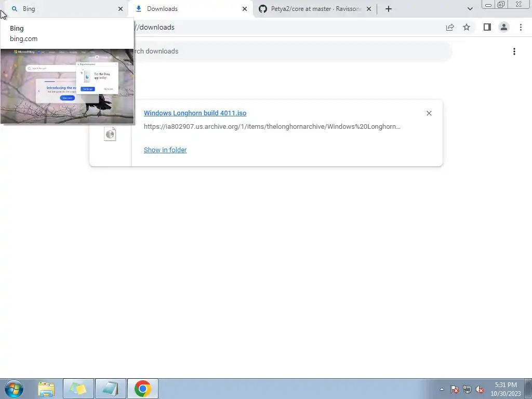Switch to the Downloads tab
This screenshot has height=399, width=532.
191,9
